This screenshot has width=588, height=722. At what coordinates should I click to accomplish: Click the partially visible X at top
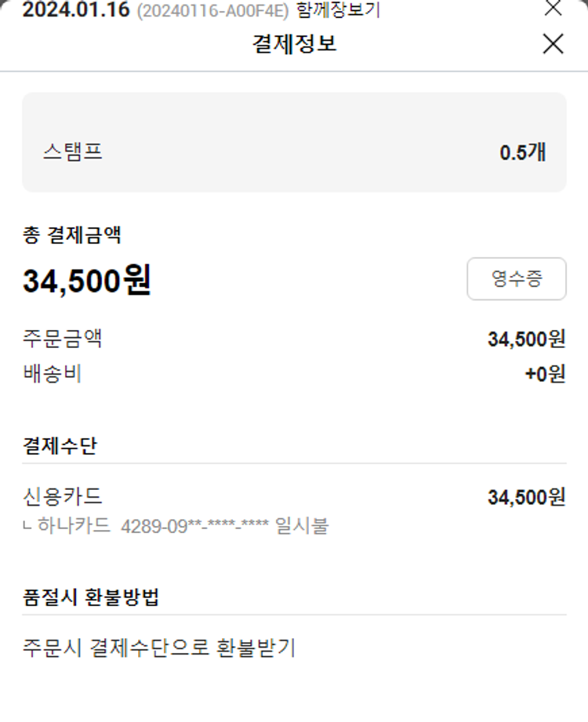point(553,8)
